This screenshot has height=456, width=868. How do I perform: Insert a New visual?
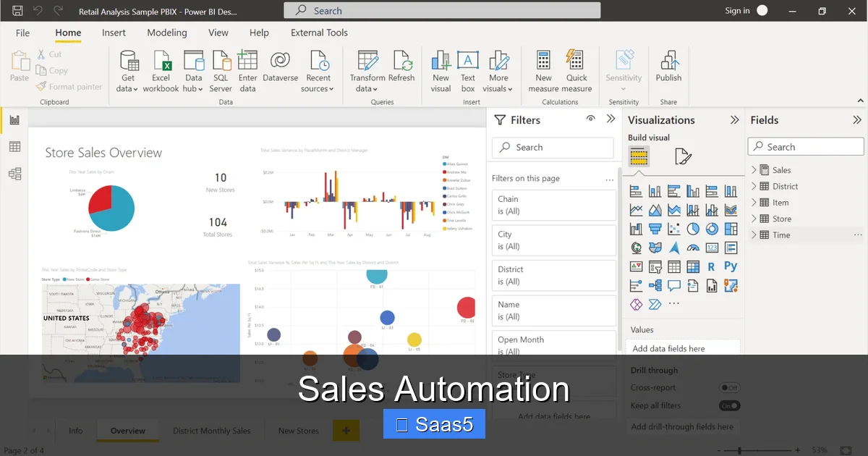(441, 72)
